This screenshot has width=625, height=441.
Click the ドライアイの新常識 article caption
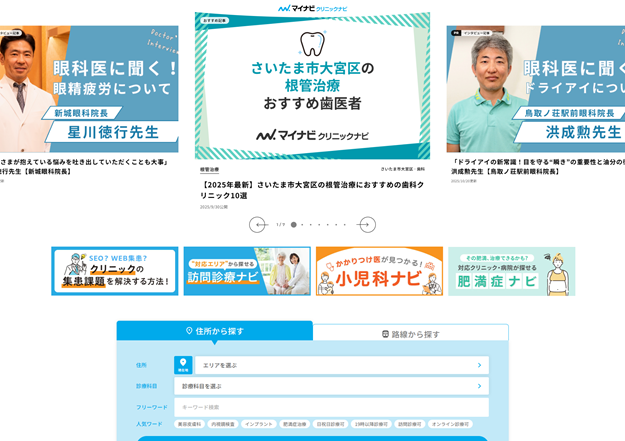click(x=538, y=166)
